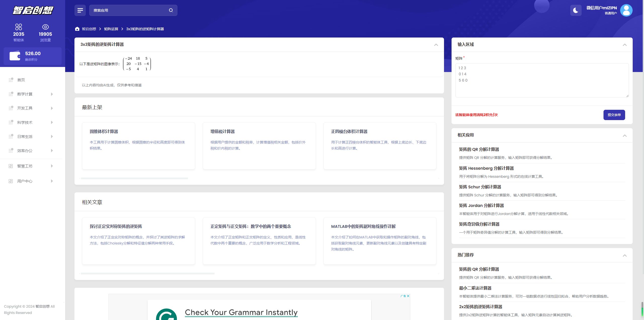Go to 智启创想 in the breadcrumb

tap(89, 29)
